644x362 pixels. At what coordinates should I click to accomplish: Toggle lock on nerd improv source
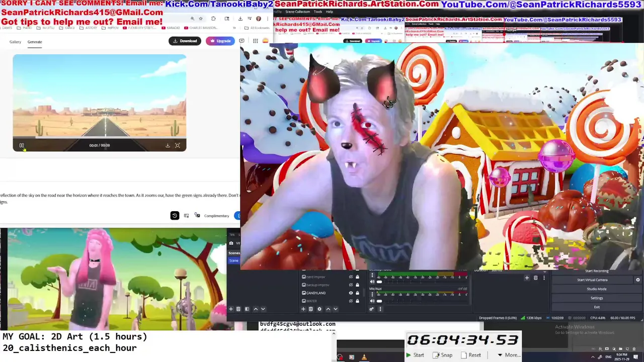pyautogui.click(x=358, y=277)
